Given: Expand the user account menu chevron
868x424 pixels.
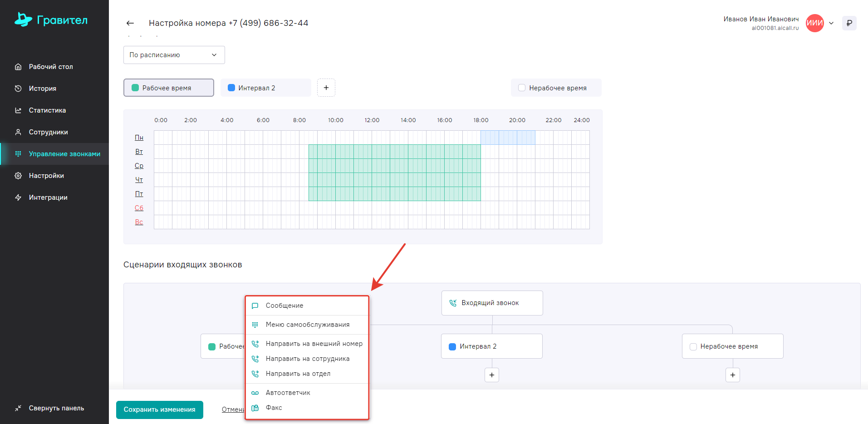Looking at the screenshot, I should (x=831, y=23).
